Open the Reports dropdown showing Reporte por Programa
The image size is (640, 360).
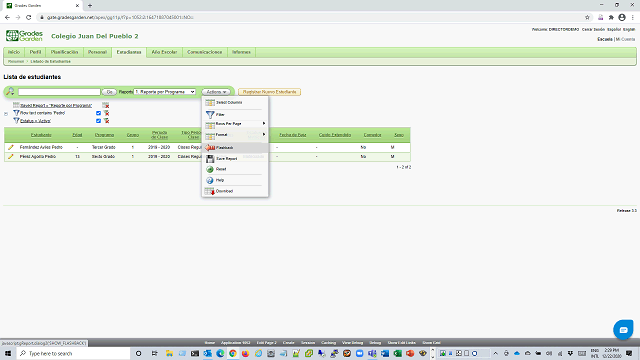point(165,92)
